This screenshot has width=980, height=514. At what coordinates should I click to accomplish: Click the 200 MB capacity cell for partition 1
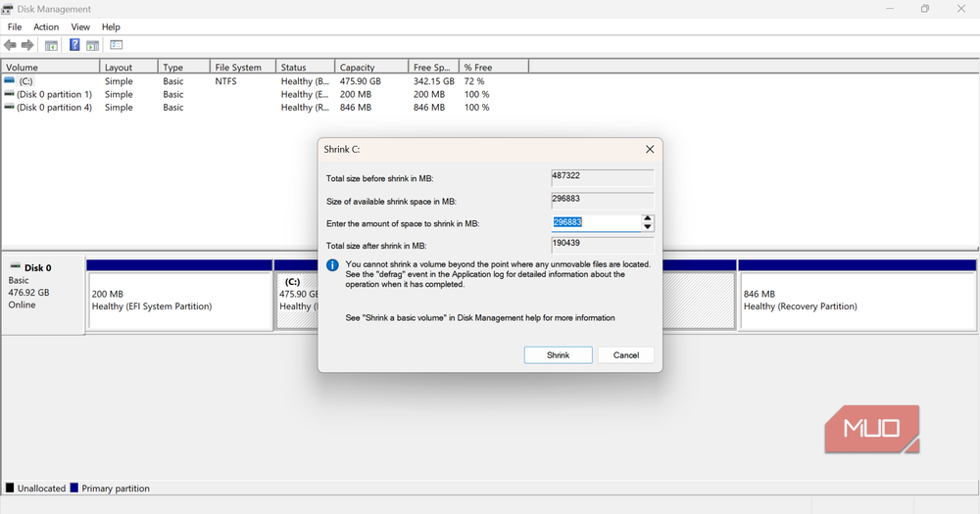(x=356, y=94)
